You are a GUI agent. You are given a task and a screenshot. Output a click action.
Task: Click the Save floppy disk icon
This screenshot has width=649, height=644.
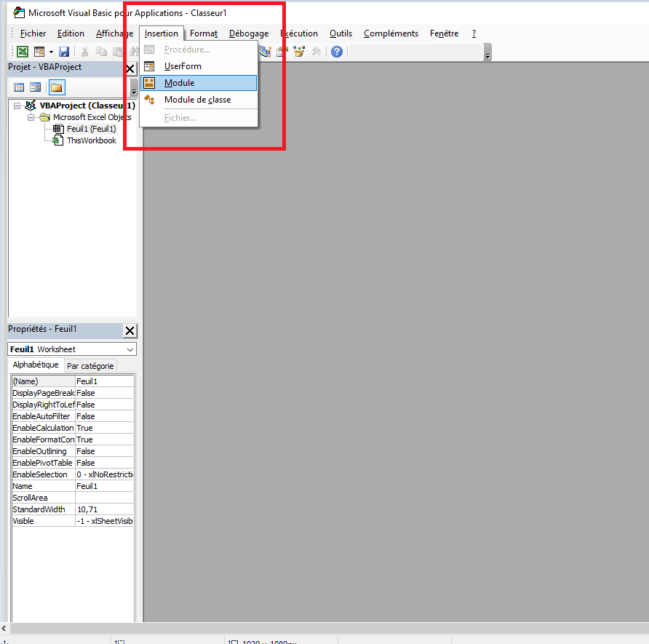point(64,52)
